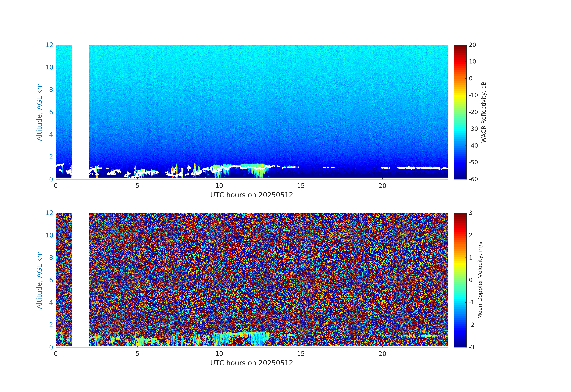This screenshot has width=571, height=392.
Task: Click top plot's 'UTC hours on 20250512' label
Action: 251,195
